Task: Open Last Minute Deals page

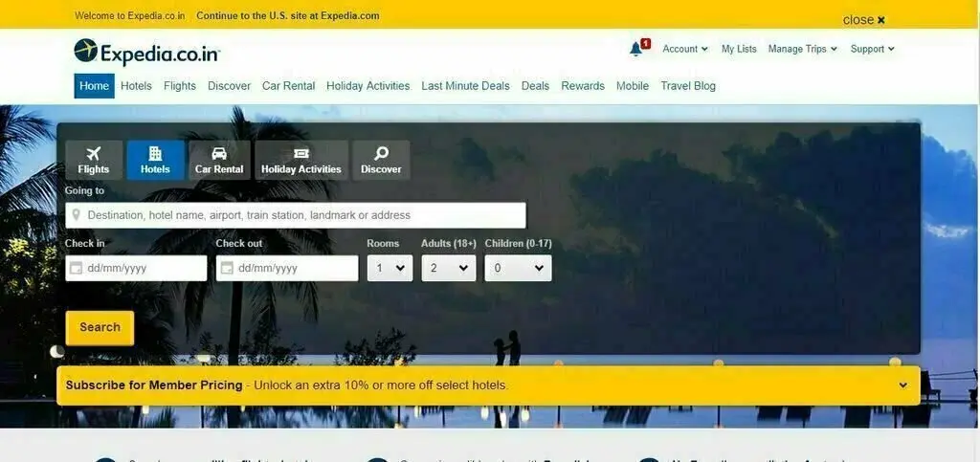Action: tap(466, 85)
